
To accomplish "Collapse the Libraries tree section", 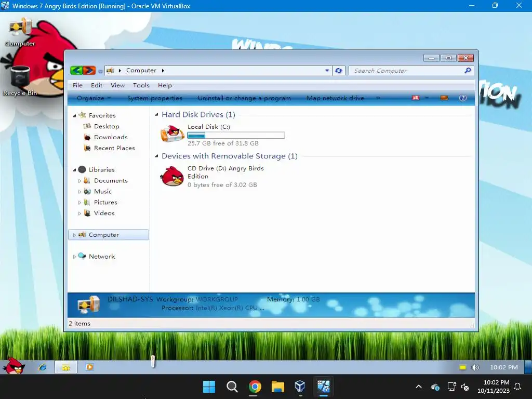I will (74, 170).
